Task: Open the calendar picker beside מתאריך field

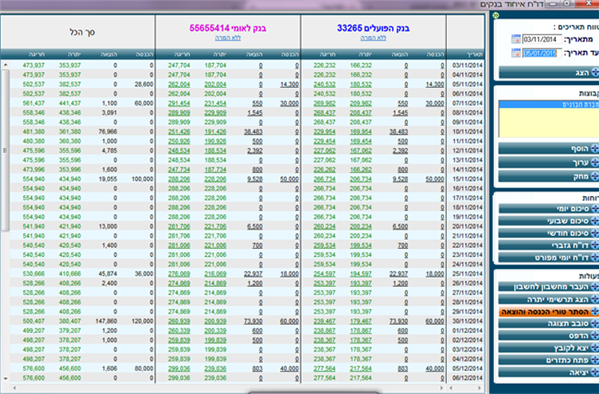Action: [516, 39]
